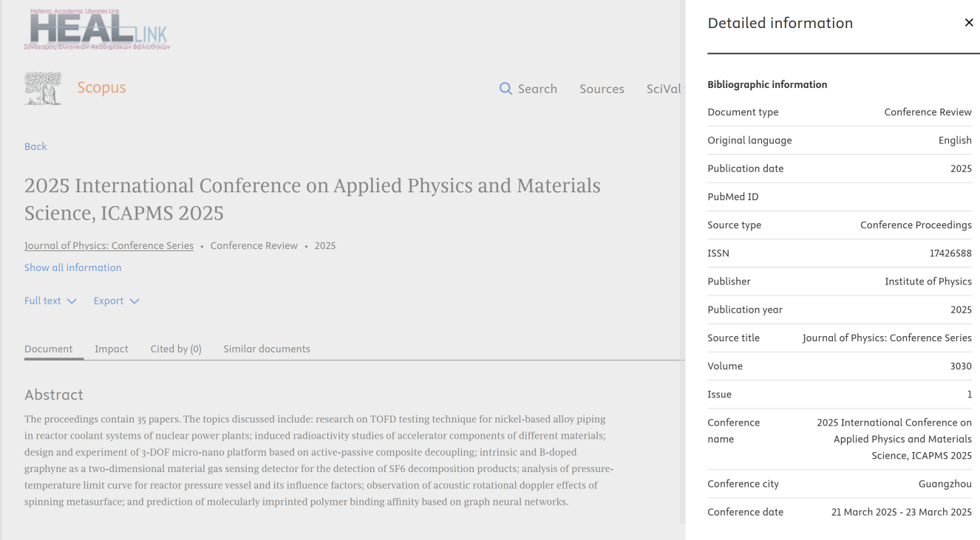Expand the Full text dropdown chevron

tap(72, 301)
